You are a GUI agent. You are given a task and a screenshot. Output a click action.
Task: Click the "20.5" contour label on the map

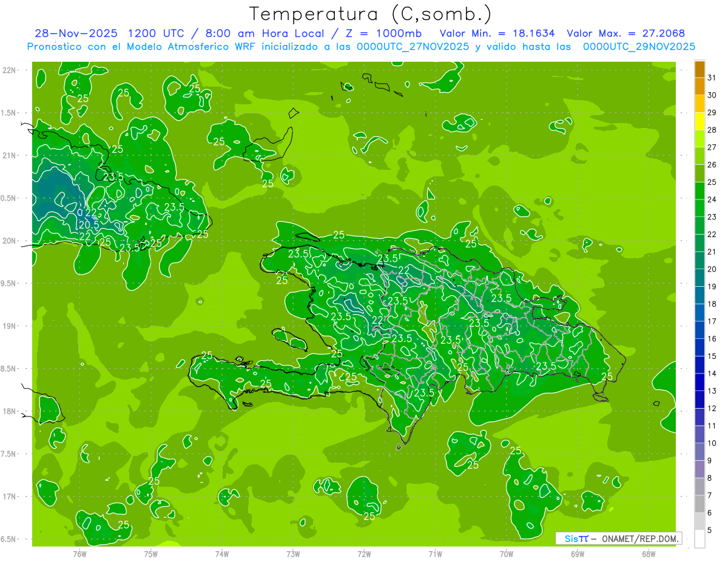click(x=89, y=224)
